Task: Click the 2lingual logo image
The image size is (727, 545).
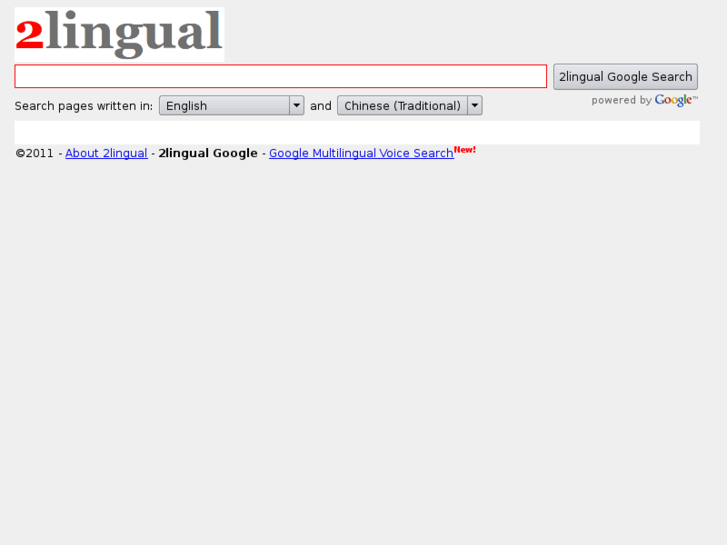Action: coord(119,34)
